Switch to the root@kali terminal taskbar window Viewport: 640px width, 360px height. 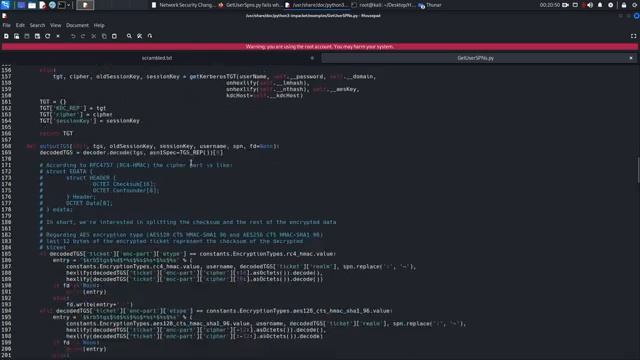[x=383, y=5]
